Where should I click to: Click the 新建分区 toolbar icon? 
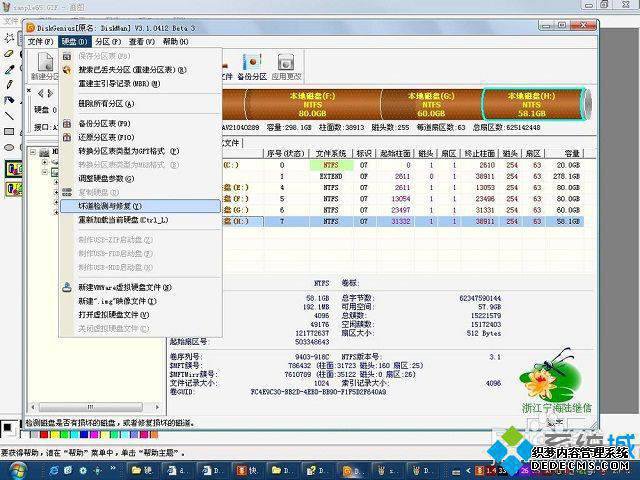click(x=45, y=66)
